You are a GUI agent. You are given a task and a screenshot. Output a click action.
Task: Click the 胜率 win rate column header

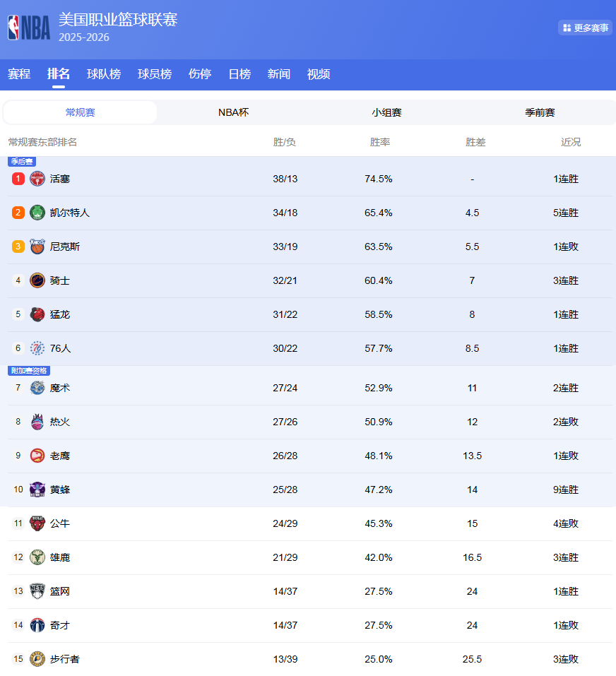(379, 142)
